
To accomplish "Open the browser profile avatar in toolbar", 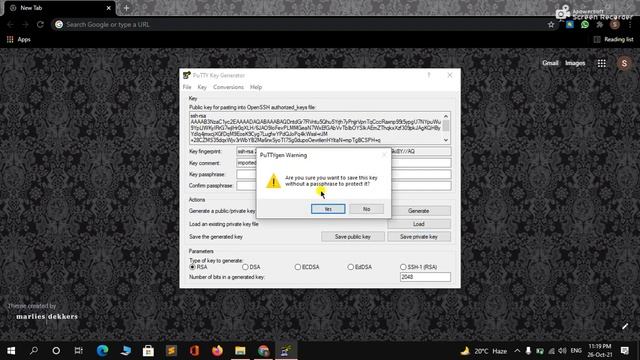I will (615, 24).
